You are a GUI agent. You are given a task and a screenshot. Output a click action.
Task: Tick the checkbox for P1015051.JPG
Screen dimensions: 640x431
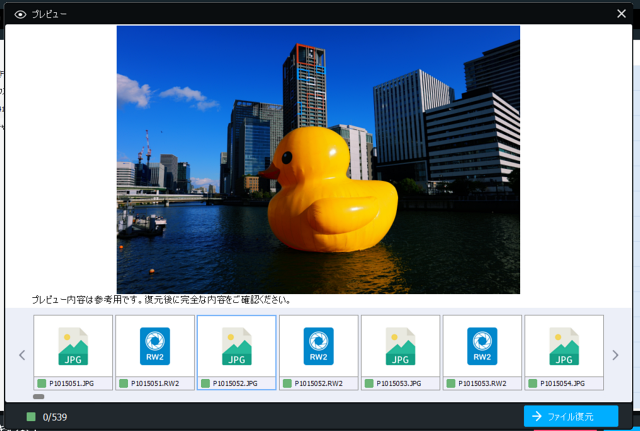point(42,383)
